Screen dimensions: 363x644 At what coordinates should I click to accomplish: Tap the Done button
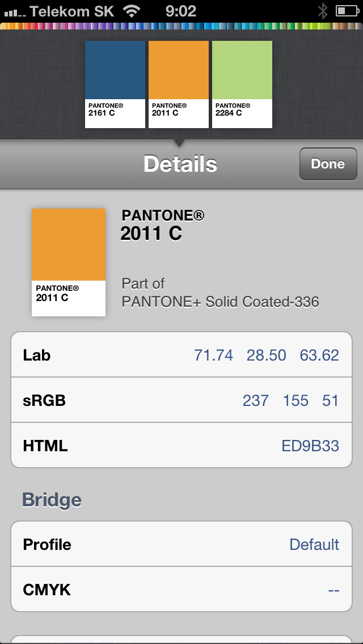pyautogui.click(x=328, y=164)
